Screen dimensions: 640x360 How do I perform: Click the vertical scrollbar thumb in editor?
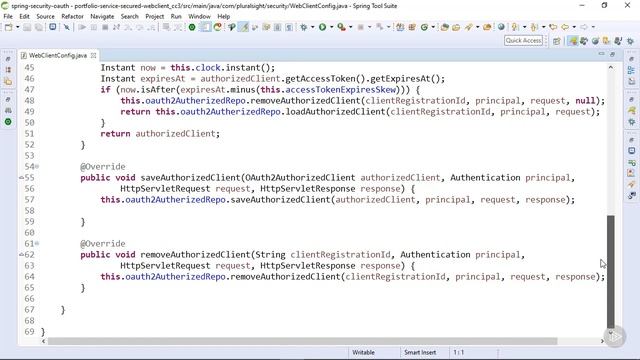611,271
